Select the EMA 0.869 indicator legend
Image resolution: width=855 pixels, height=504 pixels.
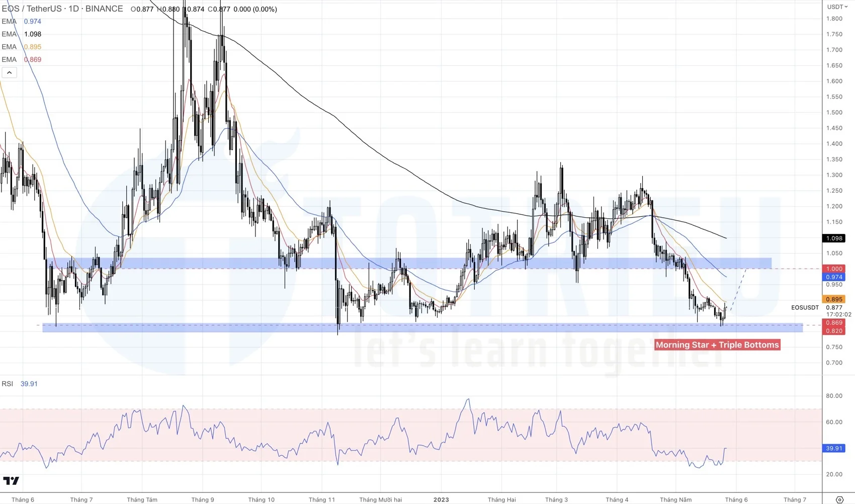tap(22, 59)
